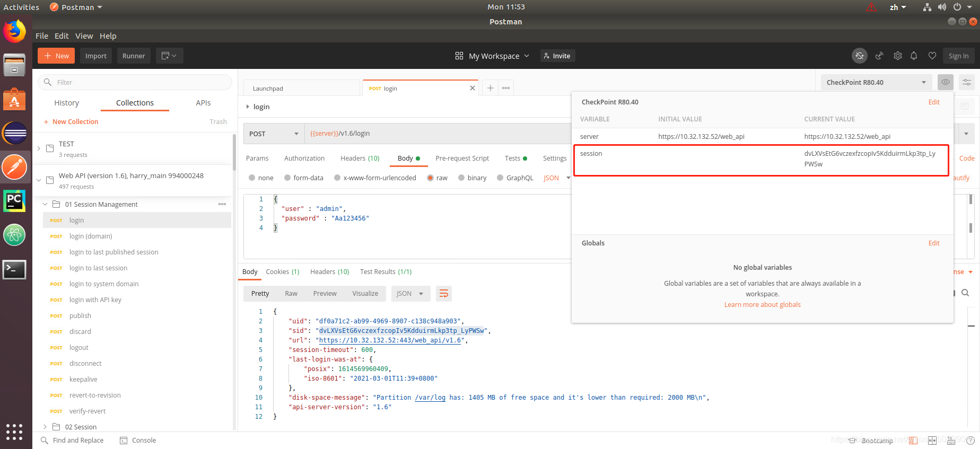Search within the response body

click(x=965, y=293)
